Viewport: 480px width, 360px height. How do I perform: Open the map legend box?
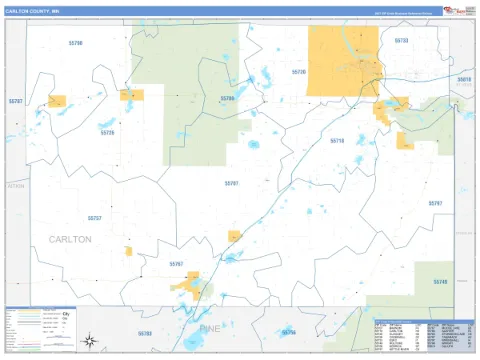(x=41, y=329)
